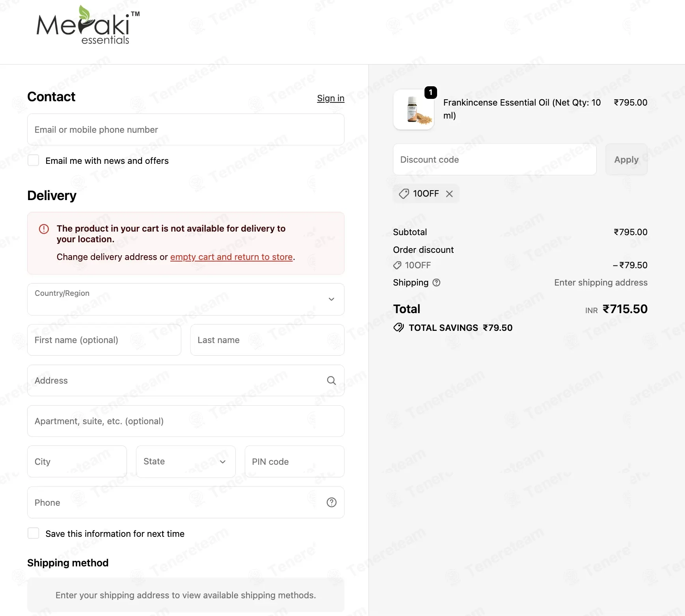Click the Sign in link
This screenshot has width=685, height=616.
[x=331, y=98]
